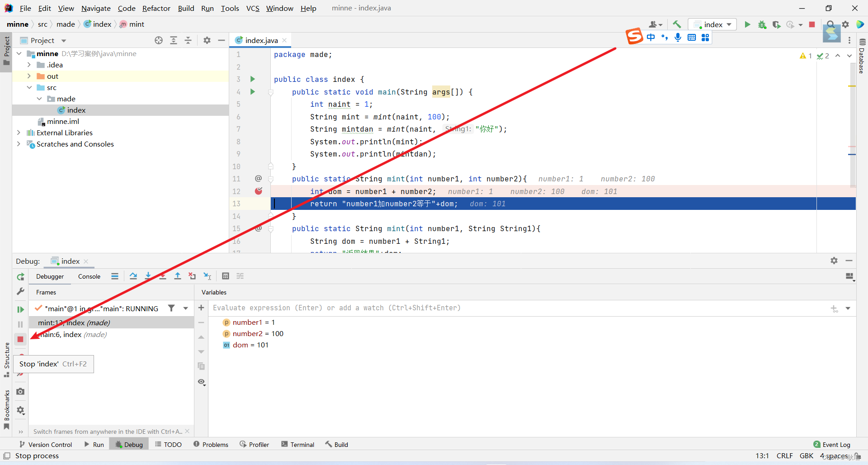Image resolution: width=868 pixels, height=465 pixels.
Task: Expand the out folder
Action: pyautogui.click(x=29, y=76)
